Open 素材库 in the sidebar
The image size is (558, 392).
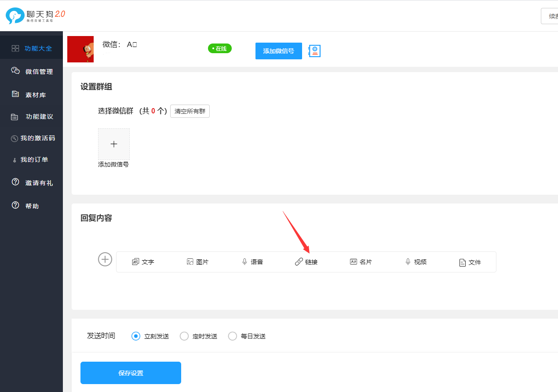tap(31, 94)
